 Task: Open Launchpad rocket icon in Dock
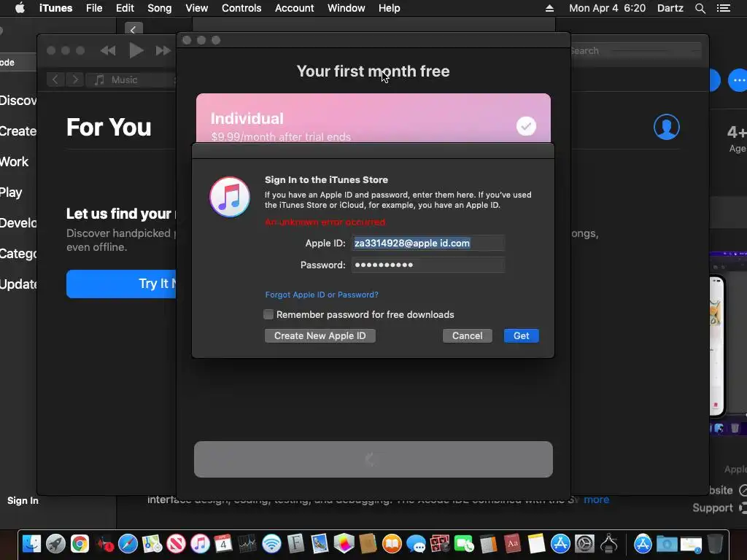click(x=55, y=543)
